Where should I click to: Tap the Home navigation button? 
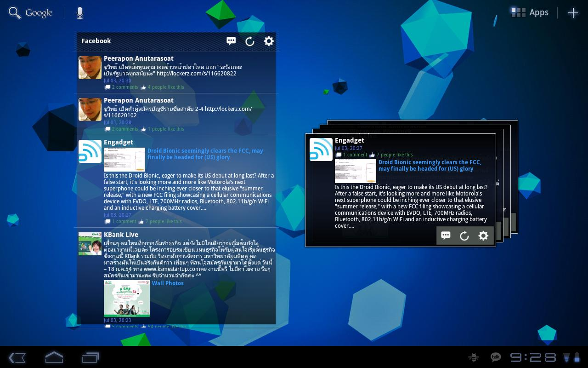54,357
